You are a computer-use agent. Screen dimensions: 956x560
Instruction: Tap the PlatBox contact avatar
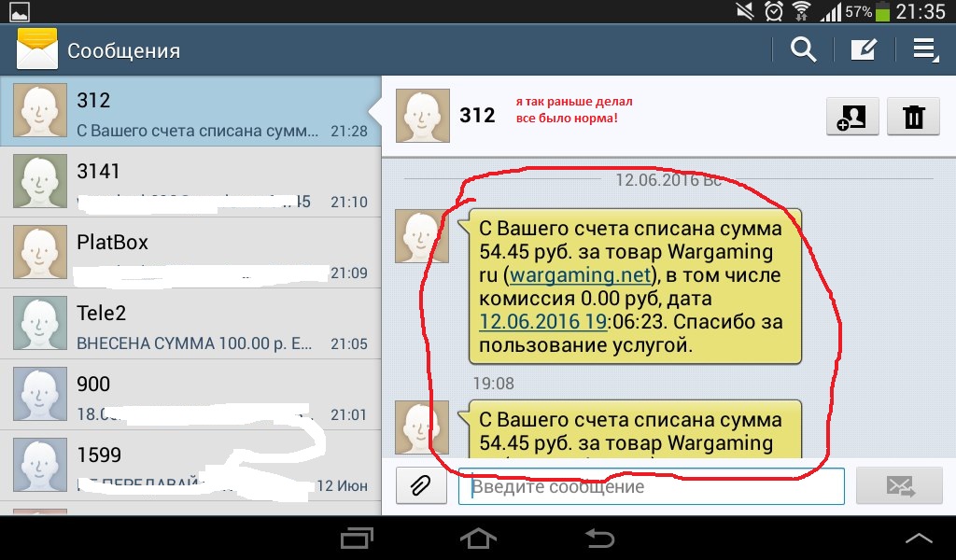(x=40, y=252)
